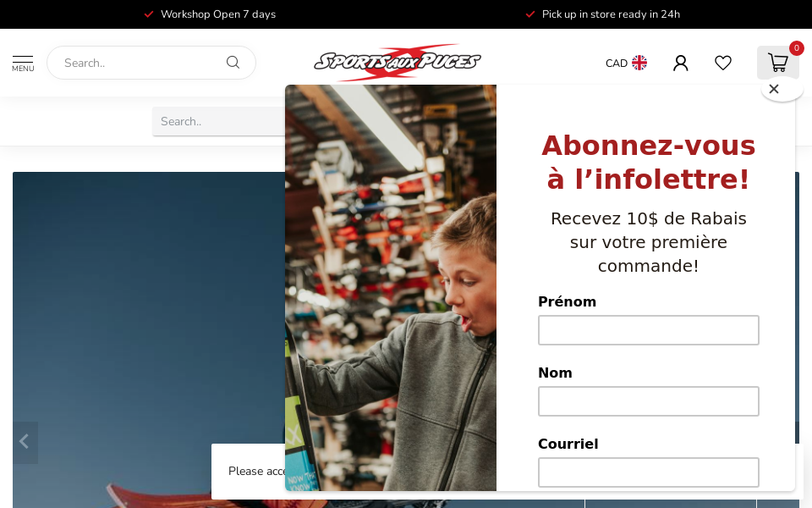Click the Sports aux Puces logo
Viewport: 812px width, 508px height.
tap(398, 62)
